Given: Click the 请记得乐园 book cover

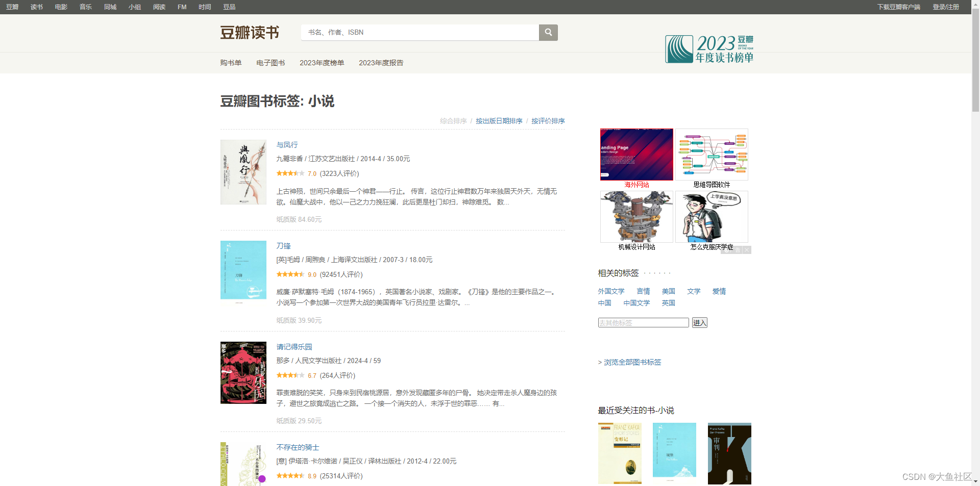Looking at the screenshot, I should pyautogui.click(x=243, y=373).
